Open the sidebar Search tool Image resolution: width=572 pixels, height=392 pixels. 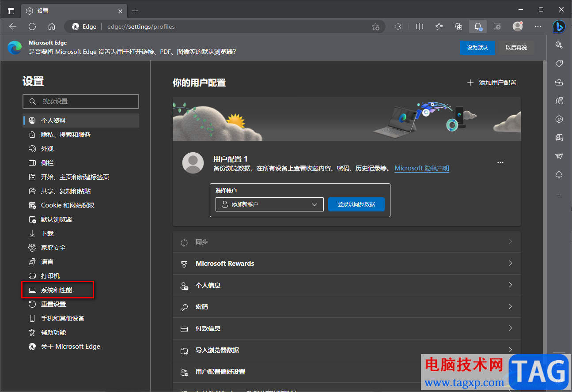coord(559,45)
